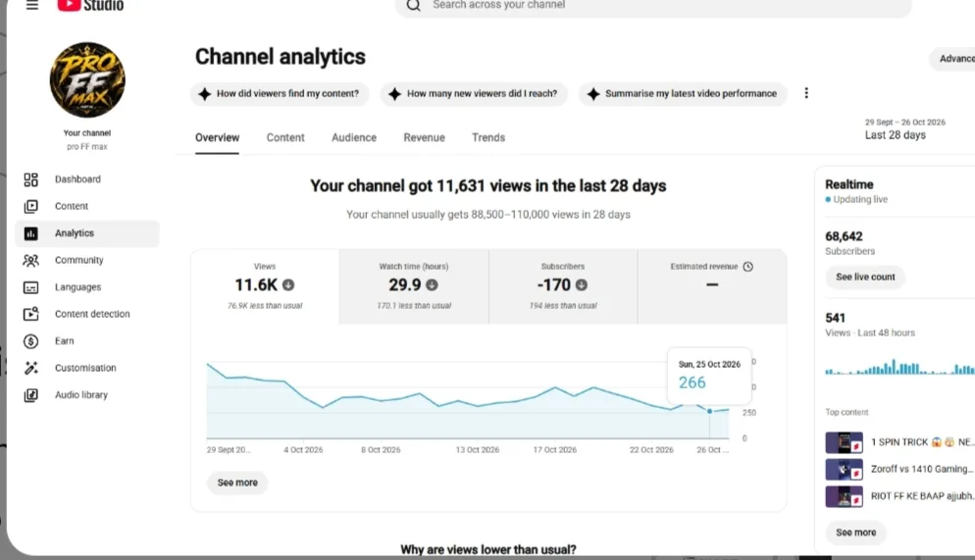Click the 'Zoroff vs 1410 Gaming' title

[921, 469]
